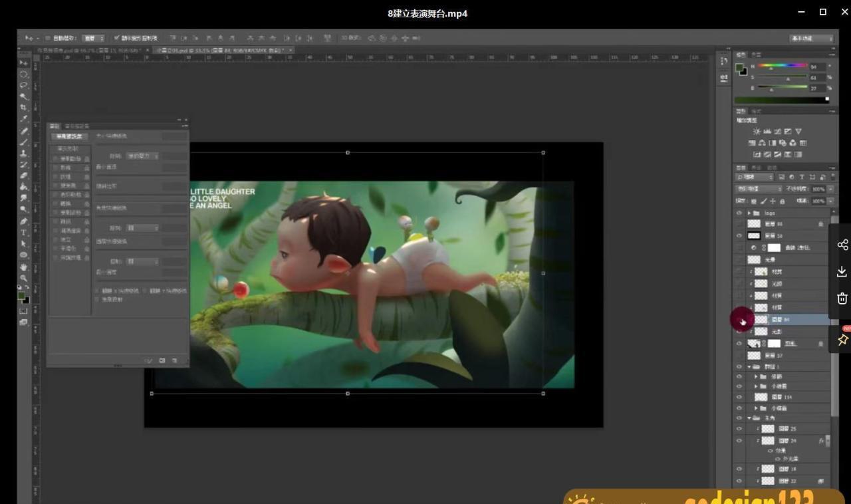Viewport: 851px width, 504px height.
Task: Click pin icon on video player sidebar
Action: coord(842,340)
